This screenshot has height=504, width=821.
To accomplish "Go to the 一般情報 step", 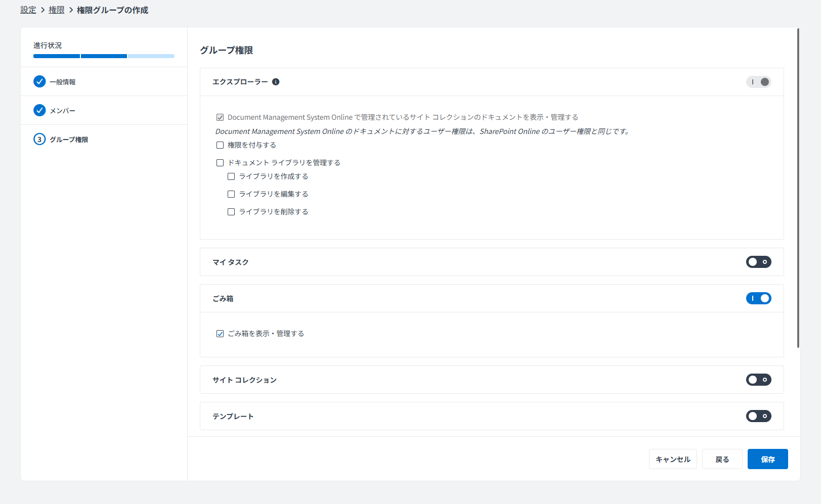I will (104, 81).
